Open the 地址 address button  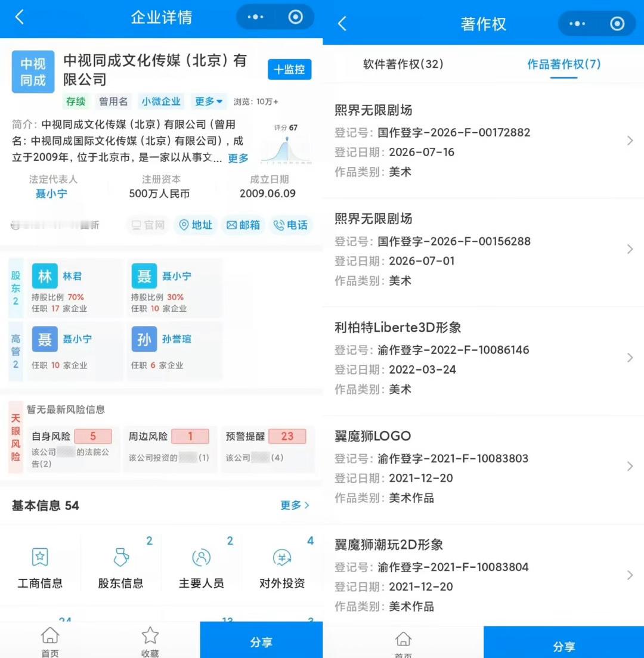click(196, 225)
